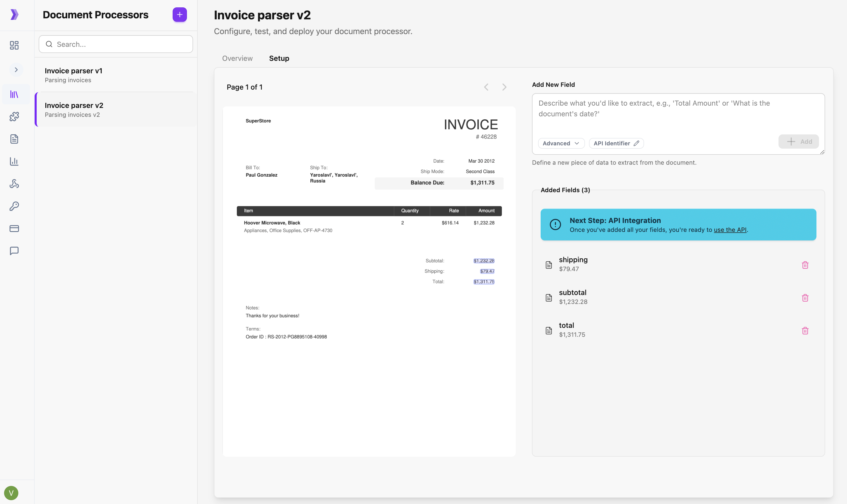Click highlighted $1,311.75 total value on invoice
The image size is (847, 504).
pyautogui.click(x=484, y=282)
